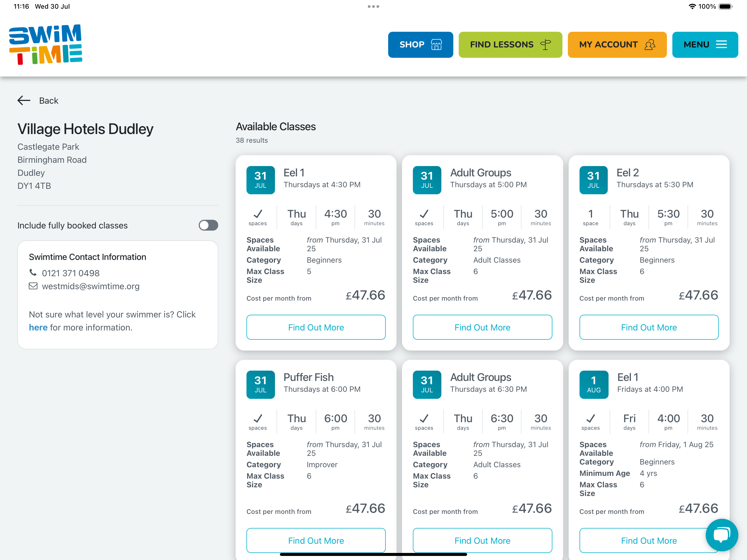Click the envelope icon in contact information
The image size is (747, 560).
point(33,286)
